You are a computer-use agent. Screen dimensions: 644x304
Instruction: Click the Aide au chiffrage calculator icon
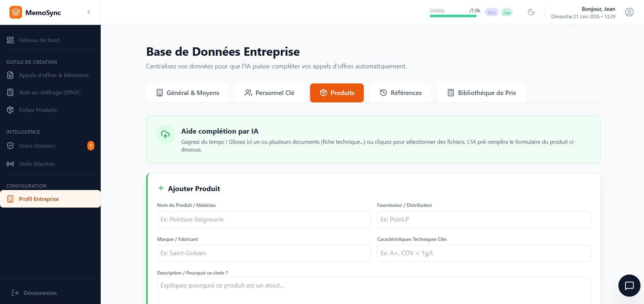coord(10,92)
